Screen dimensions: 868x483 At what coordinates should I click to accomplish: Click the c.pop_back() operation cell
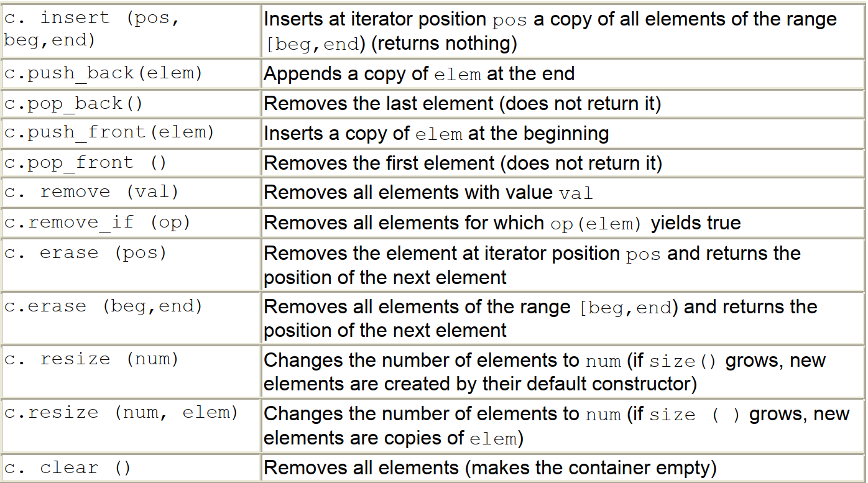tap(73, 103)
